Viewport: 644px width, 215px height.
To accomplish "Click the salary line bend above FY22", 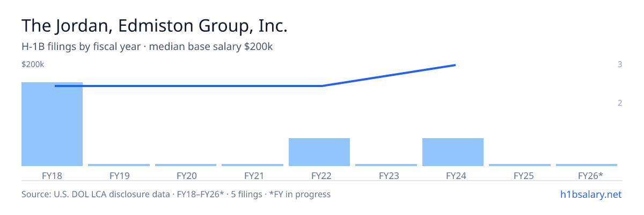I will tap(321, 85).
